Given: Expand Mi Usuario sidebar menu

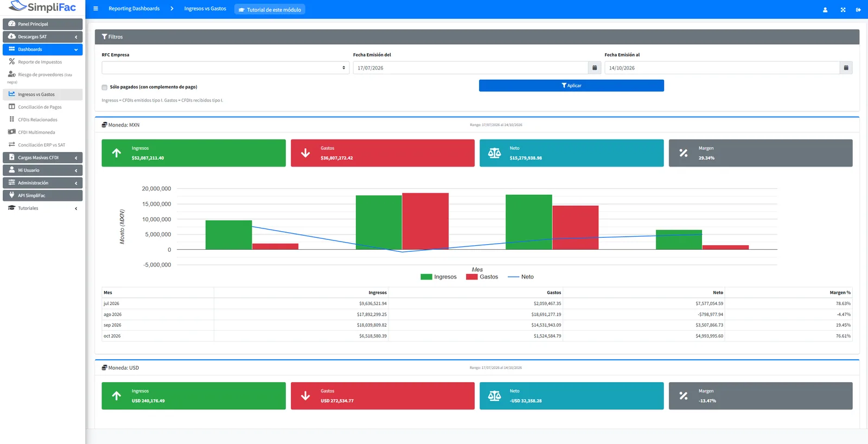Looking at the screenshot, I should (42, 170).
